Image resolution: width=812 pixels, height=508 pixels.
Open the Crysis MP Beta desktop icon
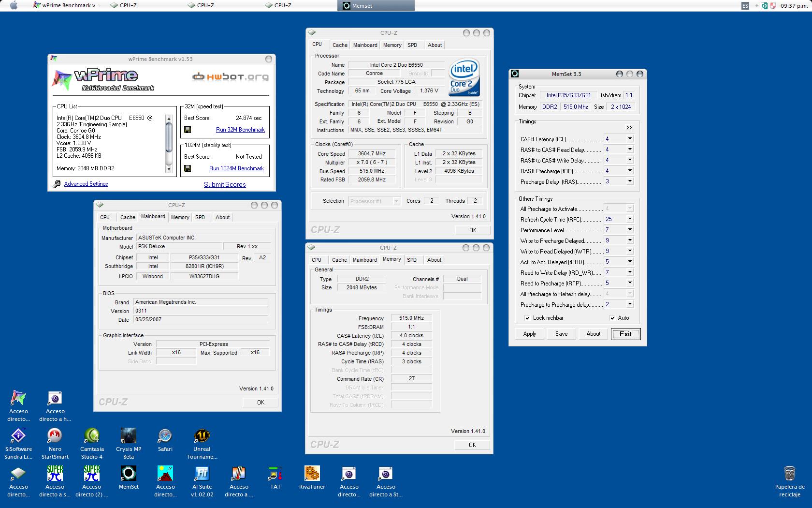point(129,436)
